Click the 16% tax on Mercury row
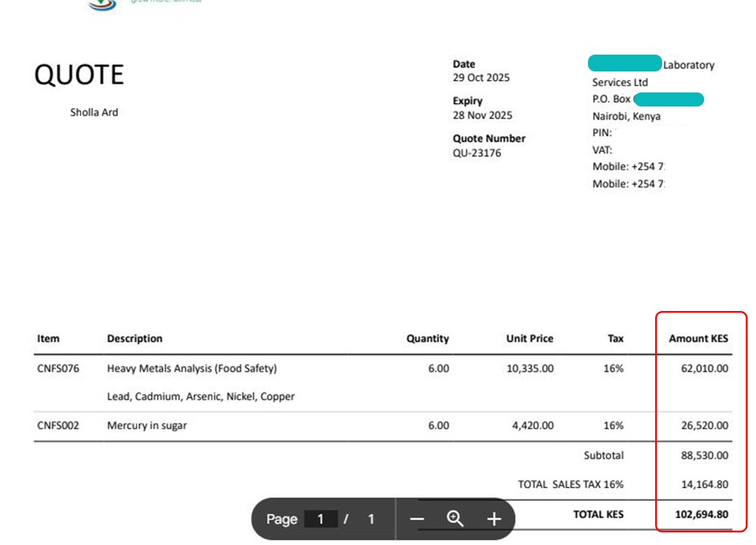 [613, 425]
